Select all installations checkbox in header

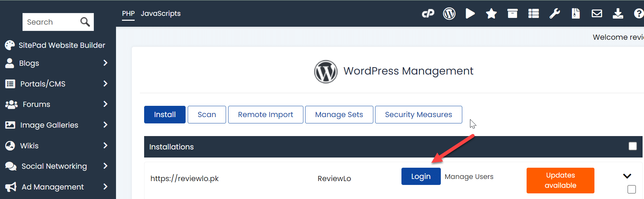pos(632,146)
